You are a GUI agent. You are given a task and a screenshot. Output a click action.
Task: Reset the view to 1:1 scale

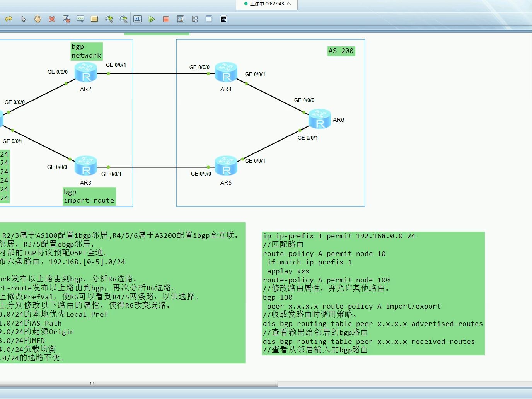pyautogui.click(x=138, y=19)
